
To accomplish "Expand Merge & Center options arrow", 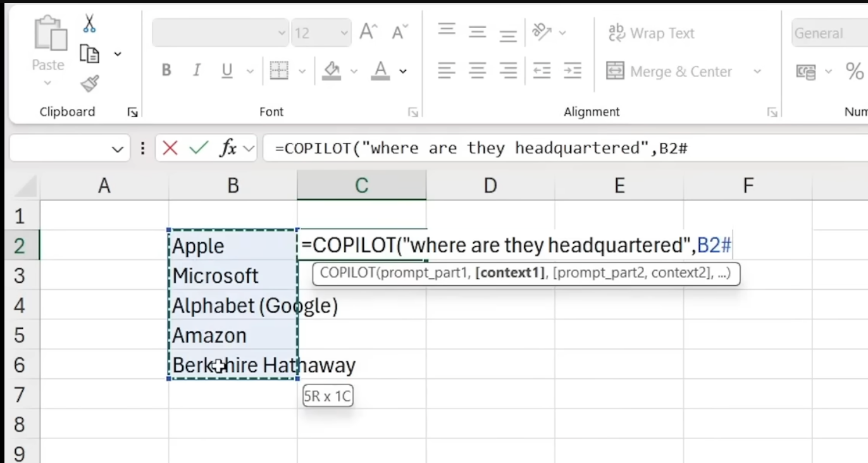I will click(757, 71).
